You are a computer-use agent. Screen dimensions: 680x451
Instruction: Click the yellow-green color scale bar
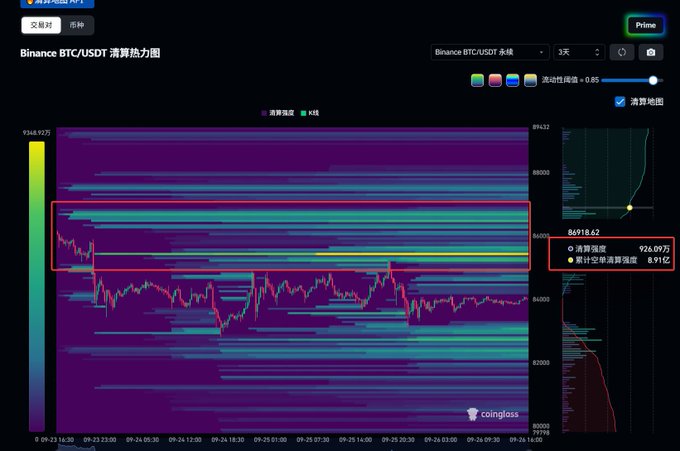[x=37, y=286]
